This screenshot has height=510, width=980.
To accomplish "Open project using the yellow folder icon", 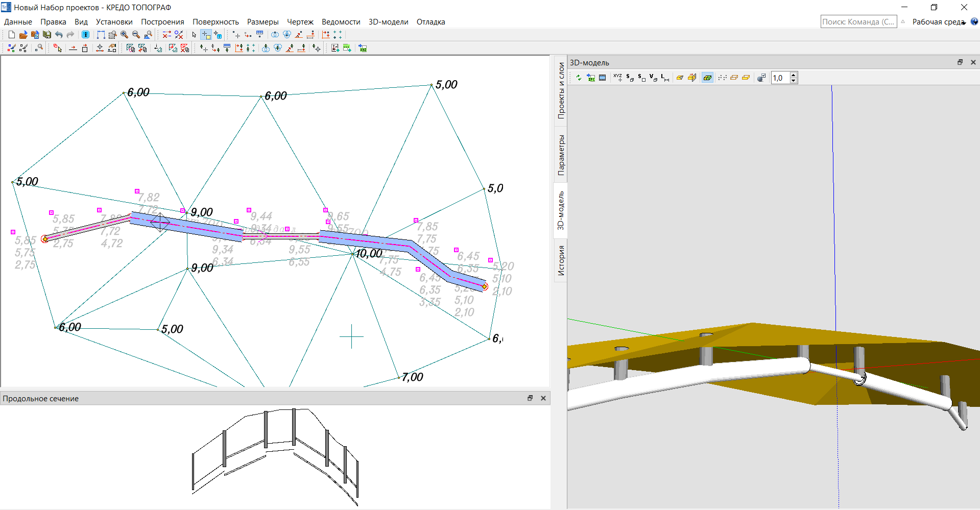I will pos(23,35).
